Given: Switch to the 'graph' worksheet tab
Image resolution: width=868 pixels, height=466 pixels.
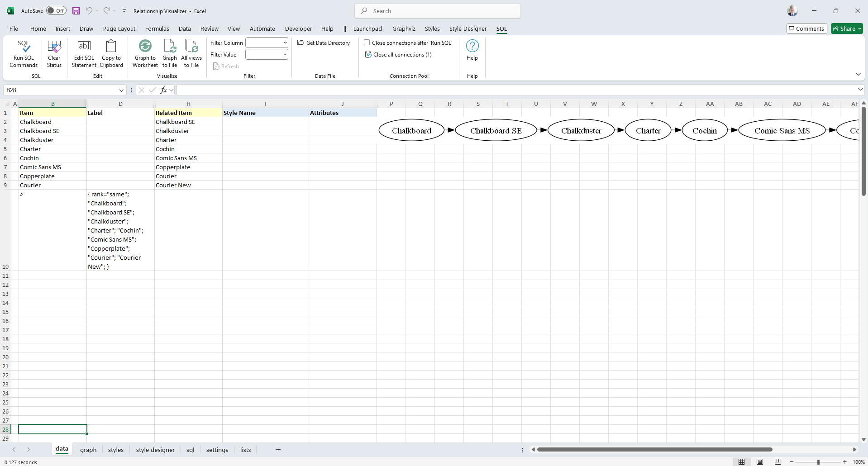Looking at the screenshot, I should 88,450.
